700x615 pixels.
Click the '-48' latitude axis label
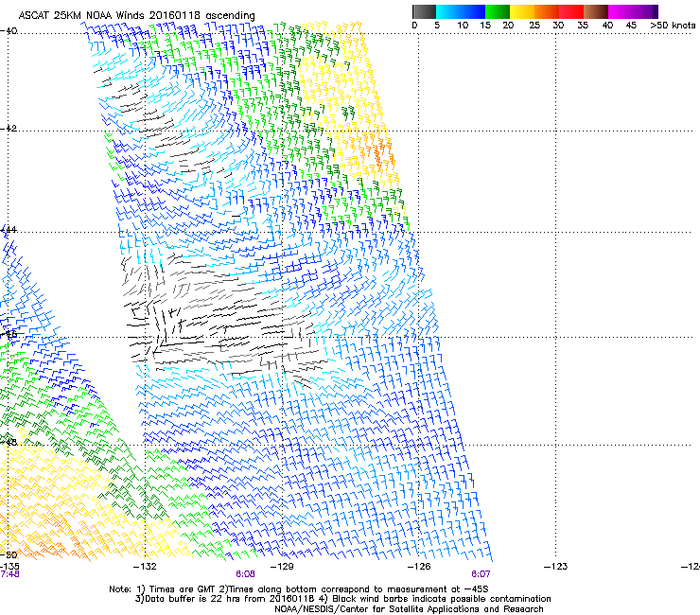click(x=9, y=442)
